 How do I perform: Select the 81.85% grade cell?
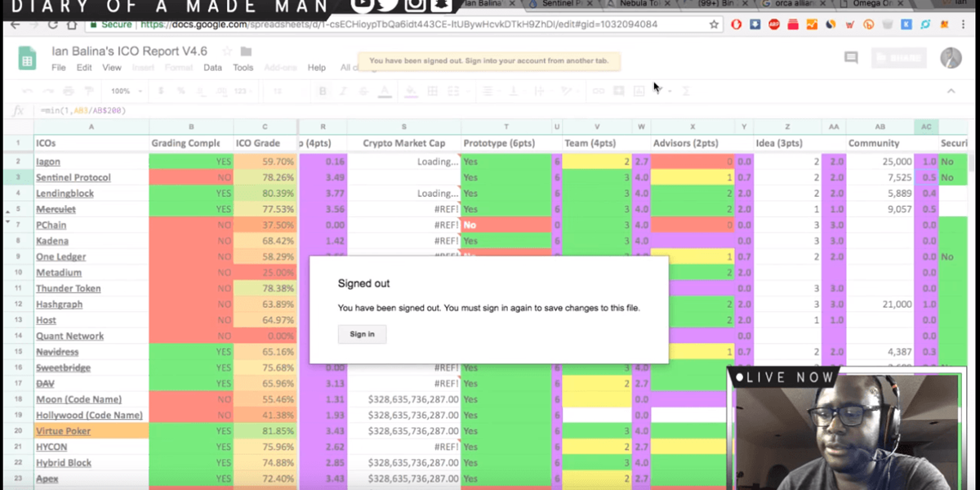pyautogui.click(x=265, y=430)
